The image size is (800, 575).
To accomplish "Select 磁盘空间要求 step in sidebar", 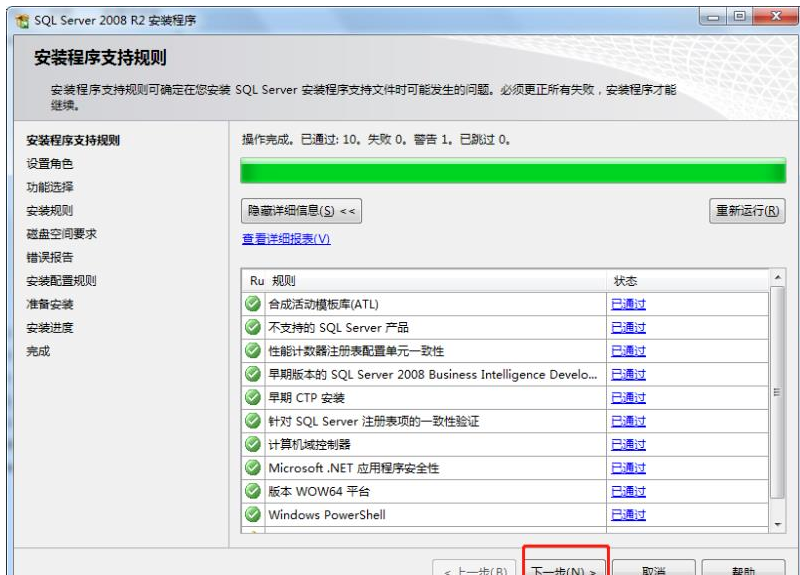I will 61,234.
